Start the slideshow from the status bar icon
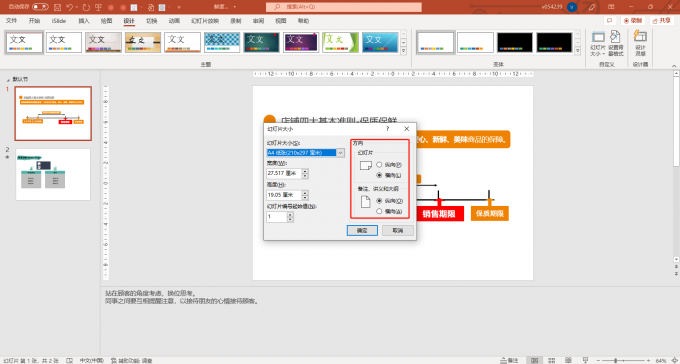Image resolution: width=680 pixels, height=364 pixels. [585, 360]
